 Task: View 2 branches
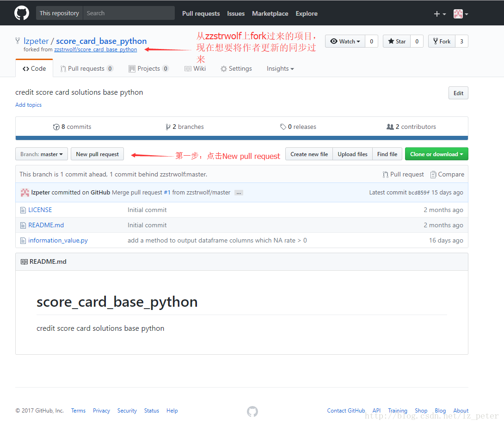(x=184, y=127)
